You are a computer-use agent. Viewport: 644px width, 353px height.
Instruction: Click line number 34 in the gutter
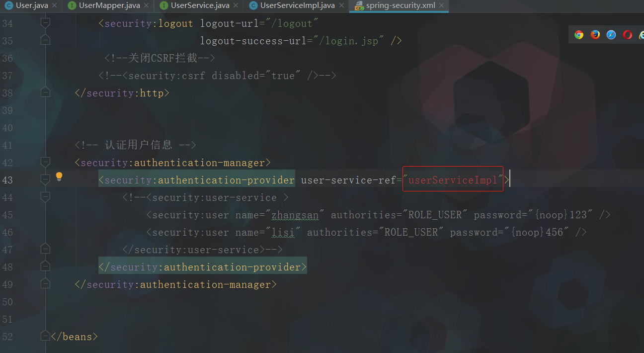(x=7, y=23)
